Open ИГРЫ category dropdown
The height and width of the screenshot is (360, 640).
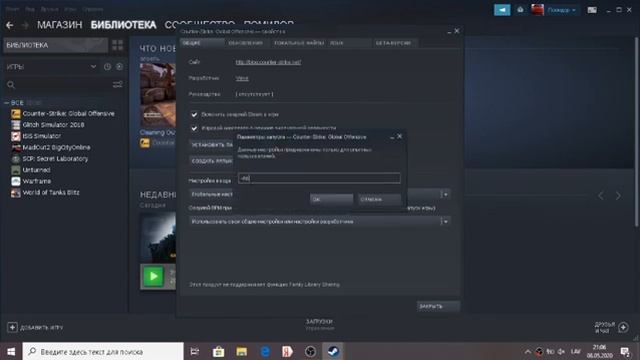[x=93, y=67]
